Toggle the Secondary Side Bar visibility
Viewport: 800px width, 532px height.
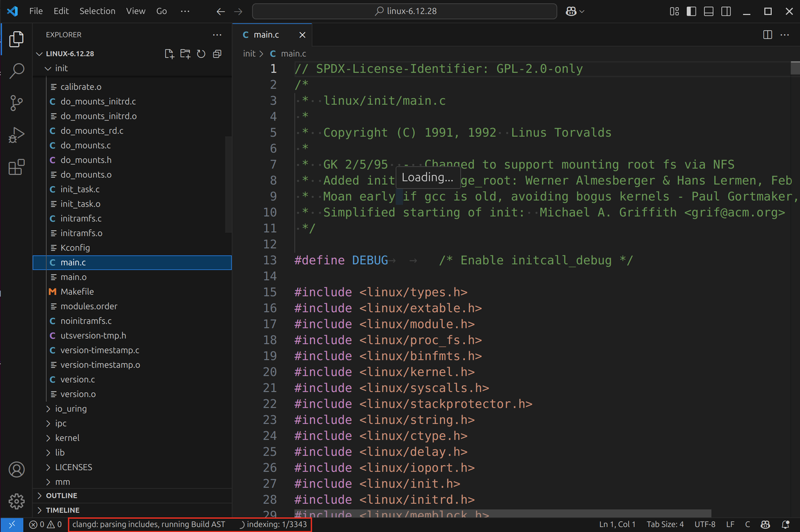click(x=726, y=11)
